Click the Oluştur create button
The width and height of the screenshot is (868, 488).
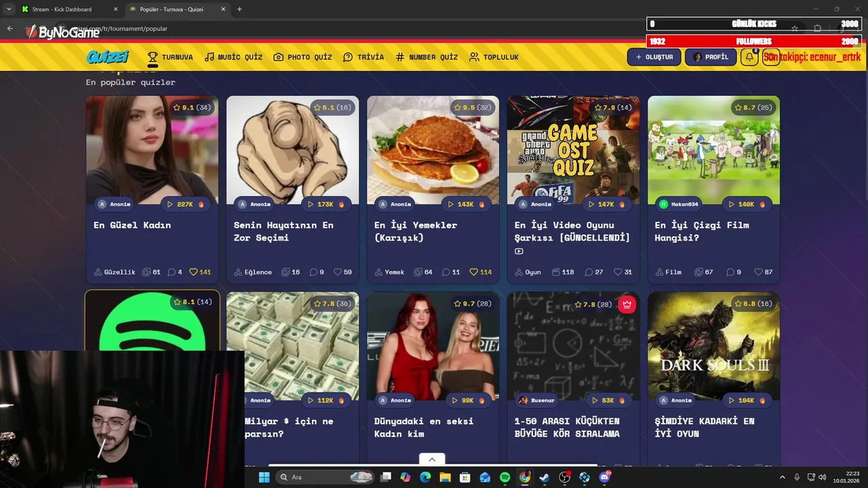coord(654,57)
